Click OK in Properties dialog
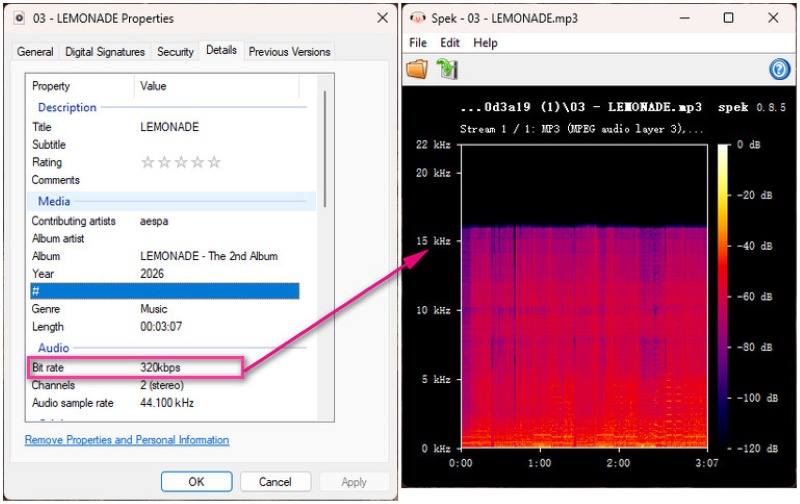Image resolution: width=800 pixels, height=504 pixels. coord(196,482)
